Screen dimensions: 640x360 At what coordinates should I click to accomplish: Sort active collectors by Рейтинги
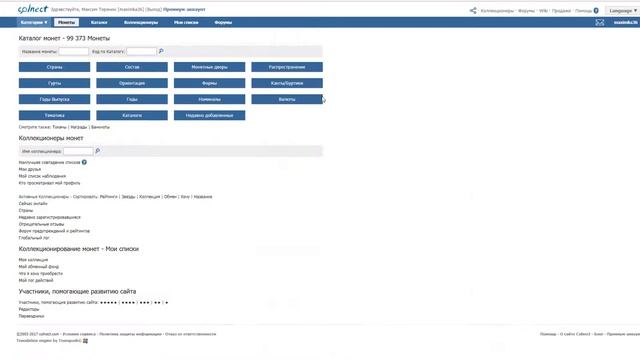click(x=109, y=197)
